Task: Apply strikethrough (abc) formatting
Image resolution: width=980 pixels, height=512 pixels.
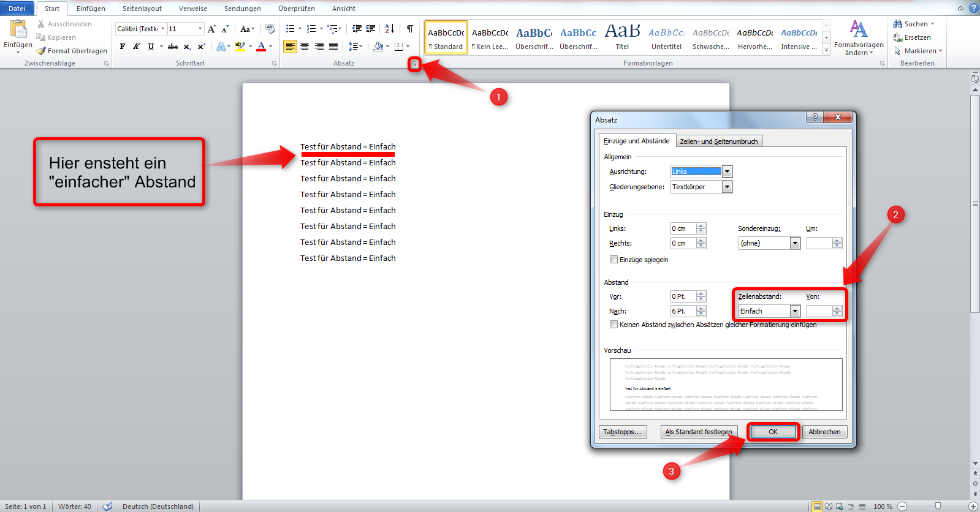Action: click(x=173, y=47)
